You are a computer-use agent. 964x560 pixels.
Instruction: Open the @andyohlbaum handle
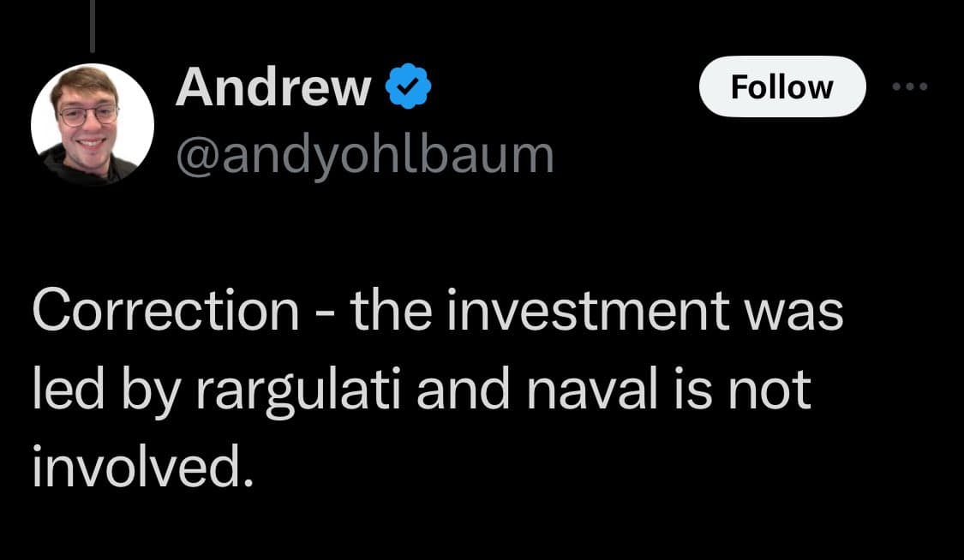coord(364,155)
